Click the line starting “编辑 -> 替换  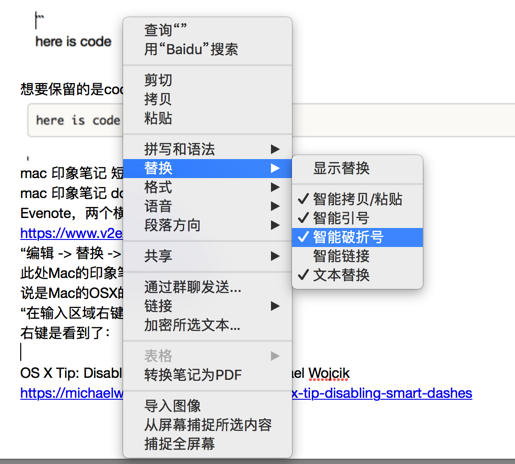click(71, 253)
